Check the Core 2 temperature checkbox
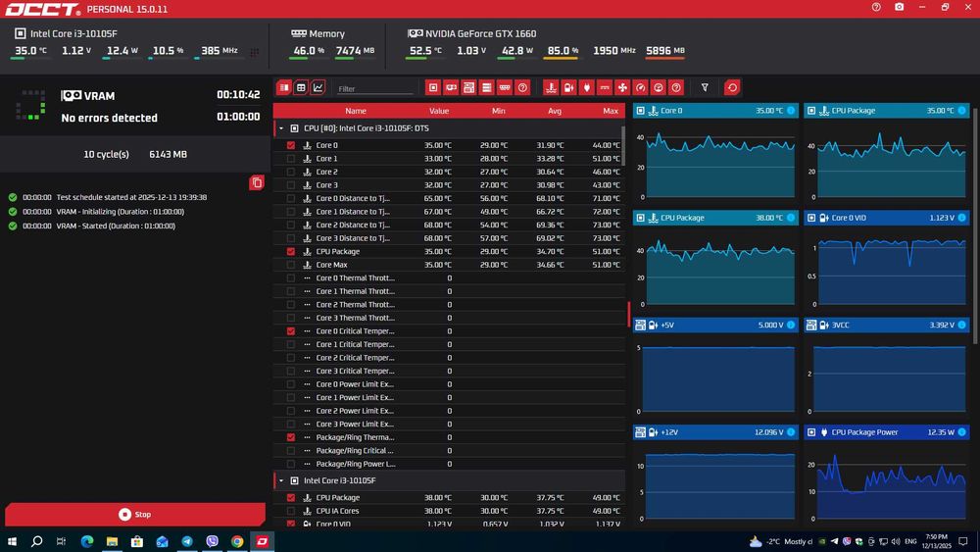 coord(291,172)
